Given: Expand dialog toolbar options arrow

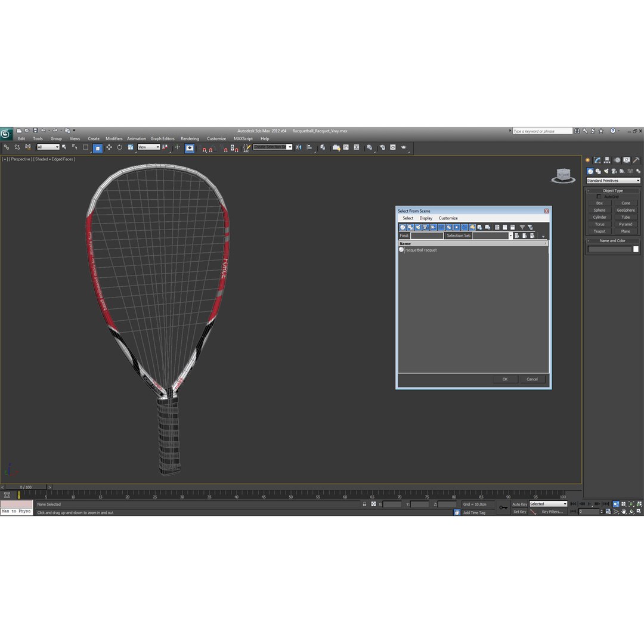Looking at the screenshot, I should click(543, 237).
